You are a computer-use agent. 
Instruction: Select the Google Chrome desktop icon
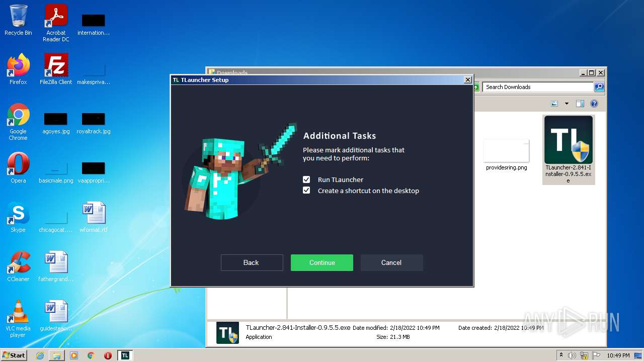click(18, 122)
